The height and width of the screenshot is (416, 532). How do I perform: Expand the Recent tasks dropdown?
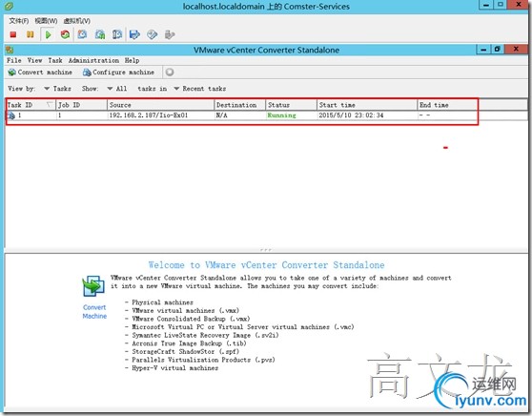coord(200,89)
